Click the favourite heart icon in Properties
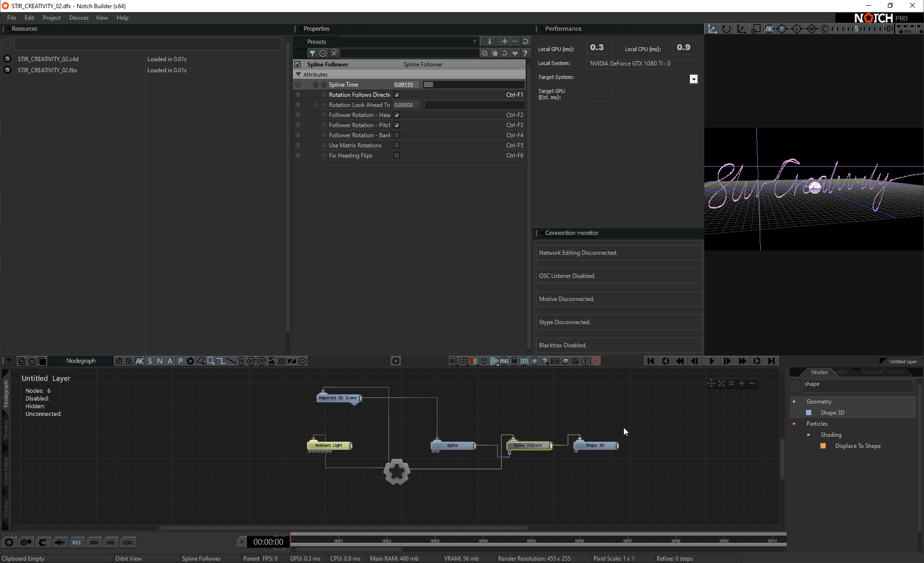The height and width of the screenshot is (563, 924). coord(515,53)
